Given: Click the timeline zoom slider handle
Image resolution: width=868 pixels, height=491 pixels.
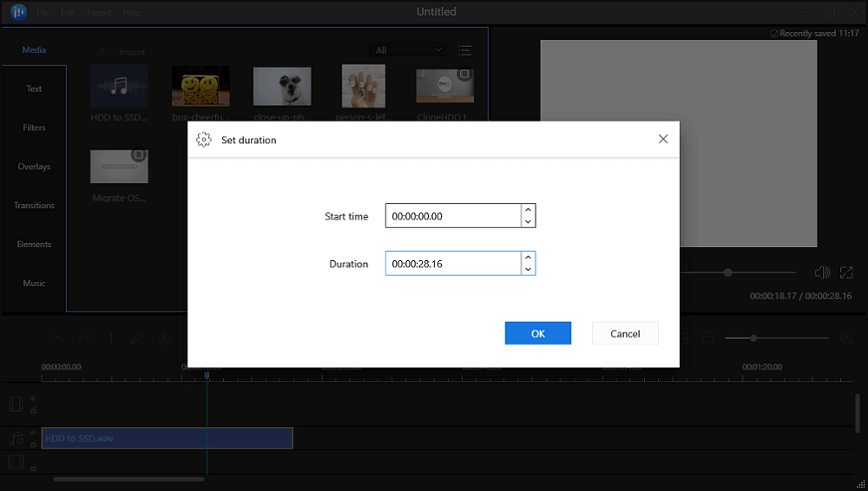Looking at the screenshot, I should (x=753, y=337).
